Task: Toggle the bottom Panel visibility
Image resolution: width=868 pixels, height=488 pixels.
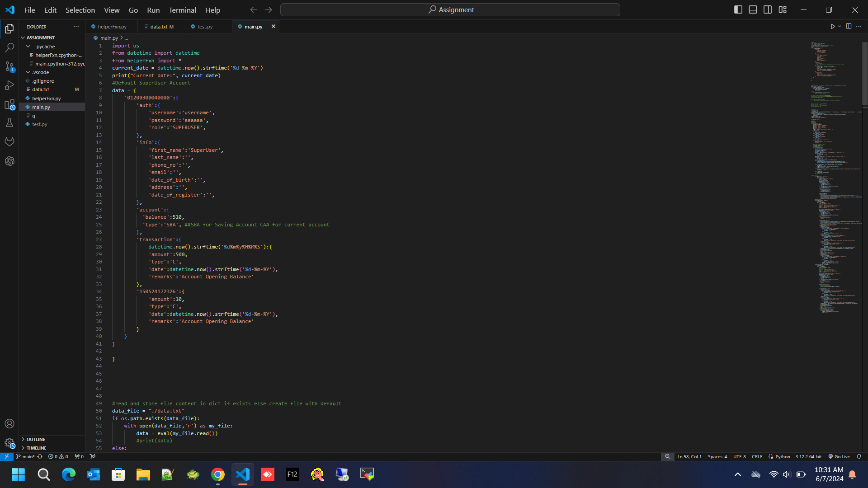Action: (753, 9)
